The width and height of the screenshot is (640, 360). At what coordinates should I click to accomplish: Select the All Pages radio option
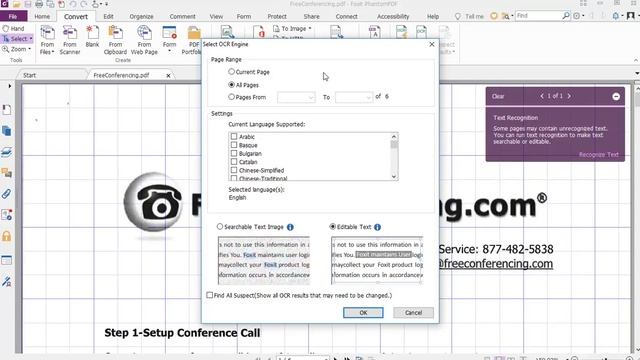click(x=231, y=85)
